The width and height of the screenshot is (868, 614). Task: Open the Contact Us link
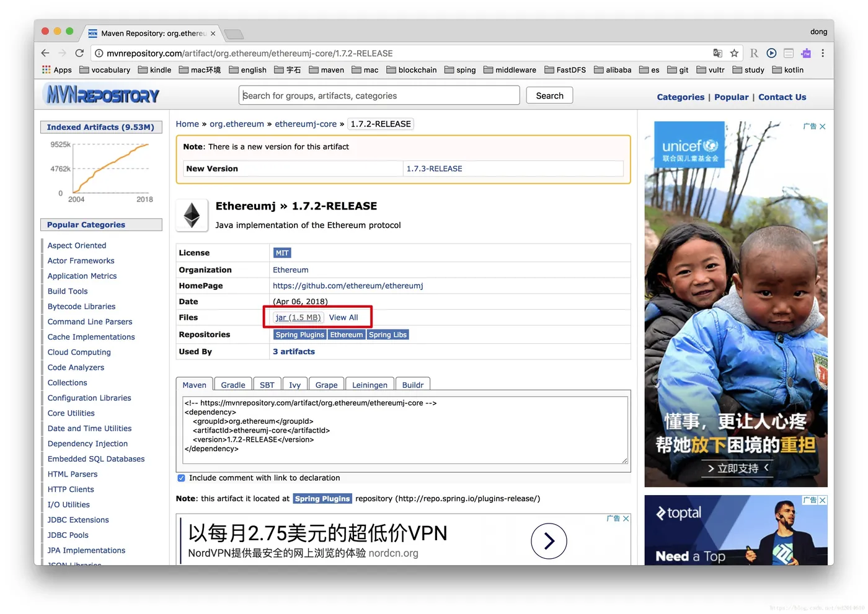click(782, 97)
